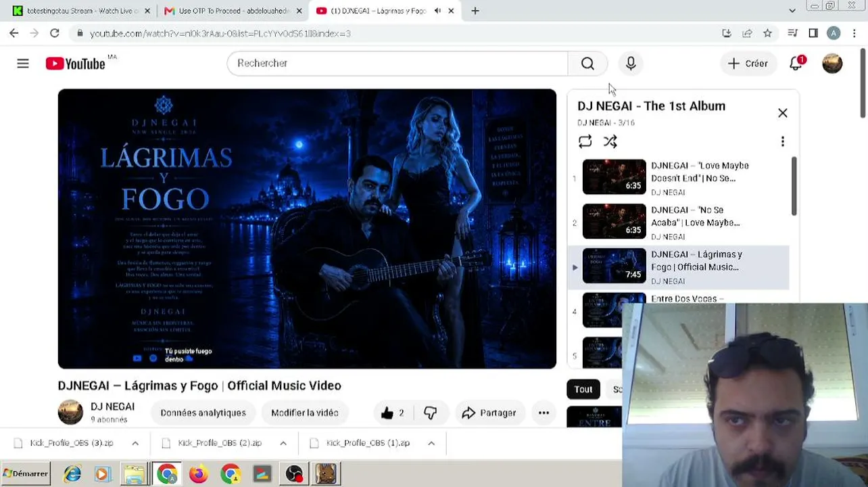
Task: Install app icon in the address bar
Action: [x=727, y=33]
